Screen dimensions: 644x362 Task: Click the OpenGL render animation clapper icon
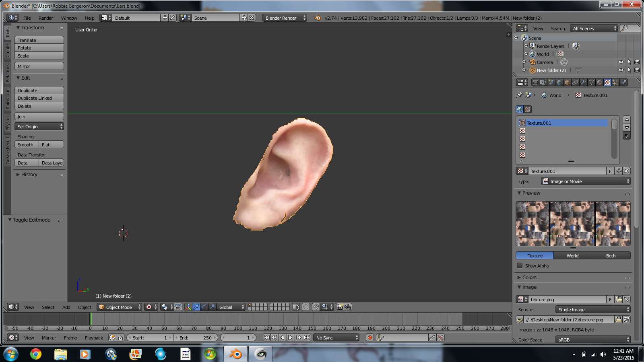348,307
